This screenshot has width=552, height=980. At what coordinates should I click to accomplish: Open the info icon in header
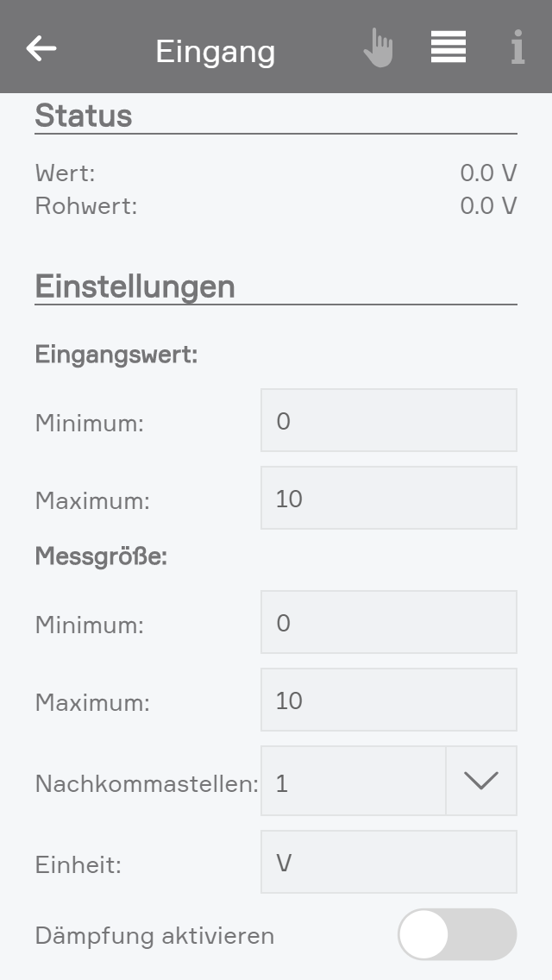[x=517, y=48]
